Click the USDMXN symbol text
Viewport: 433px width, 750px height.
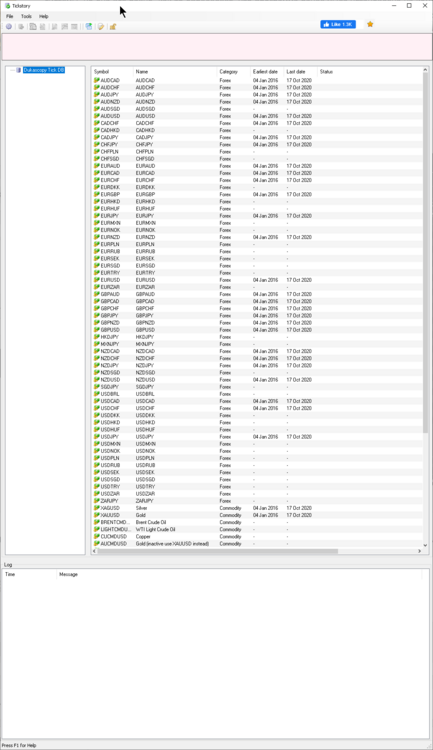[111, 444]
